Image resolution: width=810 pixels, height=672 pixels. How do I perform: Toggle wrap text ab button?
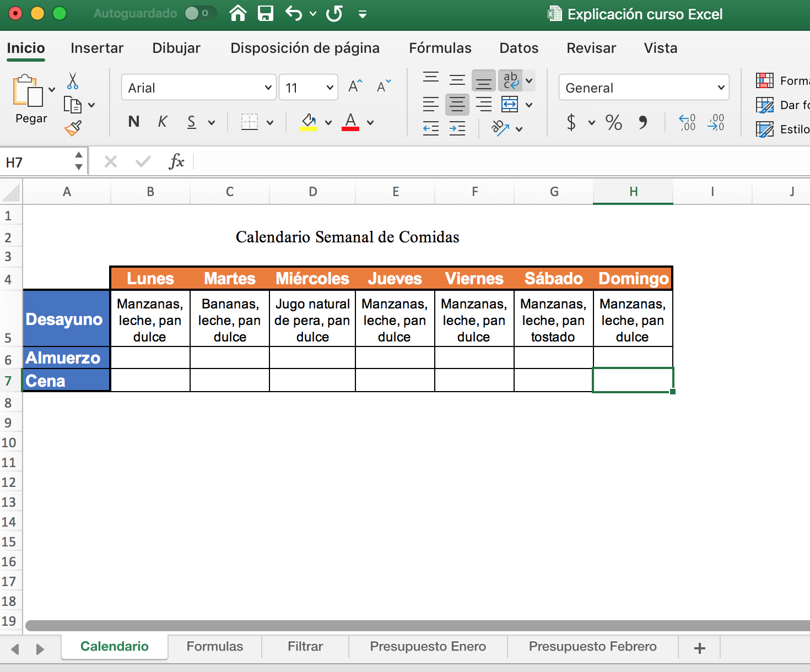pyautogui.click(x=511, y=80)
